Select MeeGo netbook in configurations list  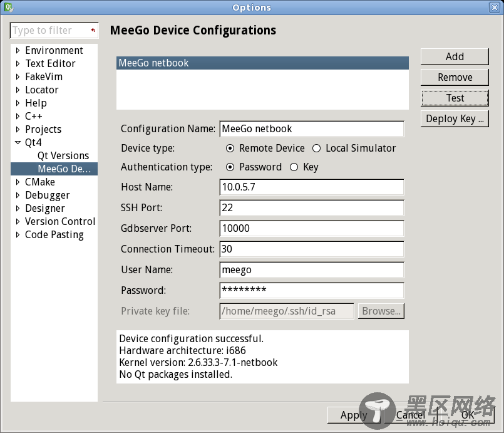[x=262, y=63]
